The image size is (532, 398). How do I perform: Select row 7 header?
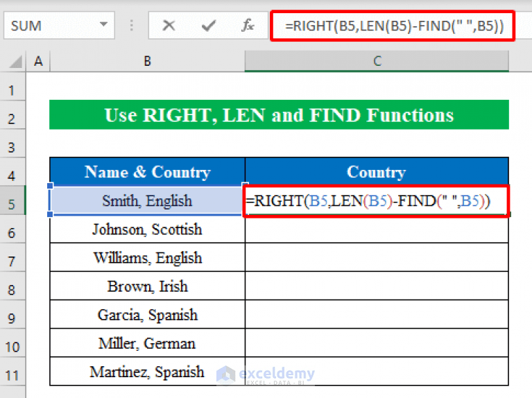12,257
